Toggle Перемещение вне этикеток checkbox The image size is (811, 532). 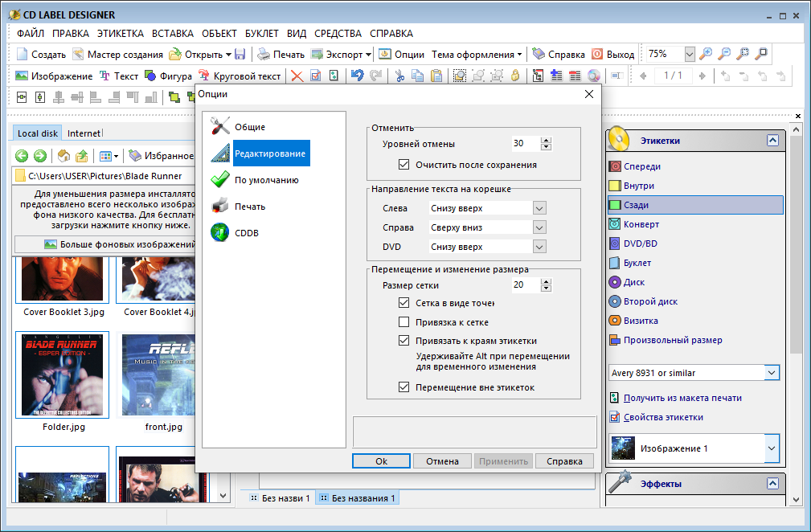(x=404, y=387)
